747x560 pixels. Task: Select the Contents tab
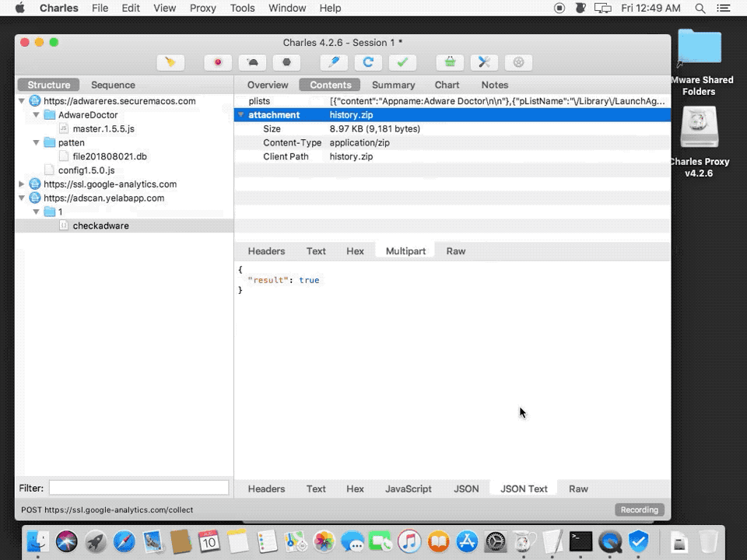coord(330,85)
